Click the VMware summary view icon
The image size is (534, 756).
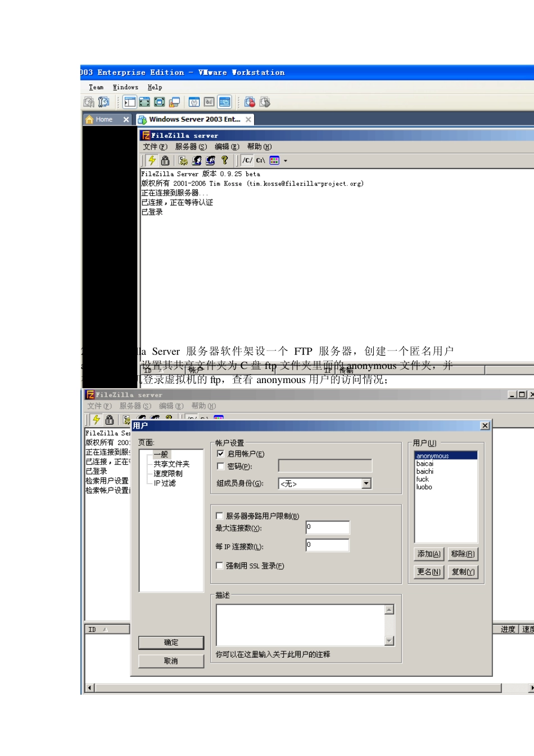pos(194,102)
